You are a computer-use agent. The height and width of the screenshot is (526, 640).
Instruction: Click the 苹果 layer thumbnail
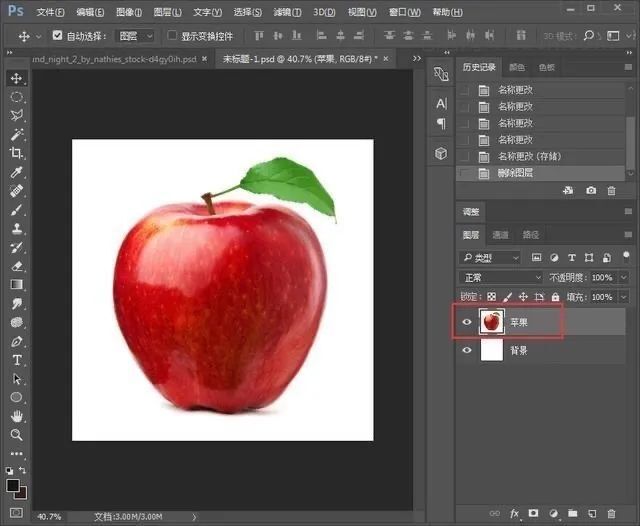(491, 321)
